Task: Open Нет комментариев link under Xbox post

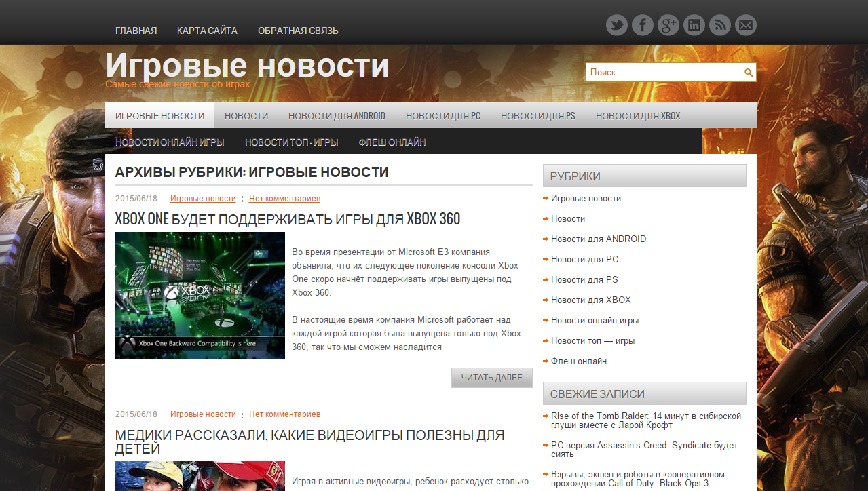Action: [x=284, y=199]
